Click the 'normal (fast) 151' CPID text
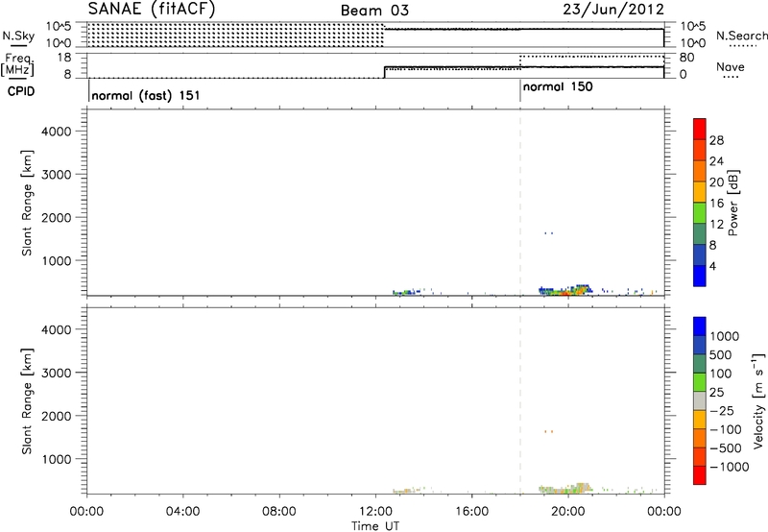The height and width of the screenshot is (532, 768). pos(146,95)
